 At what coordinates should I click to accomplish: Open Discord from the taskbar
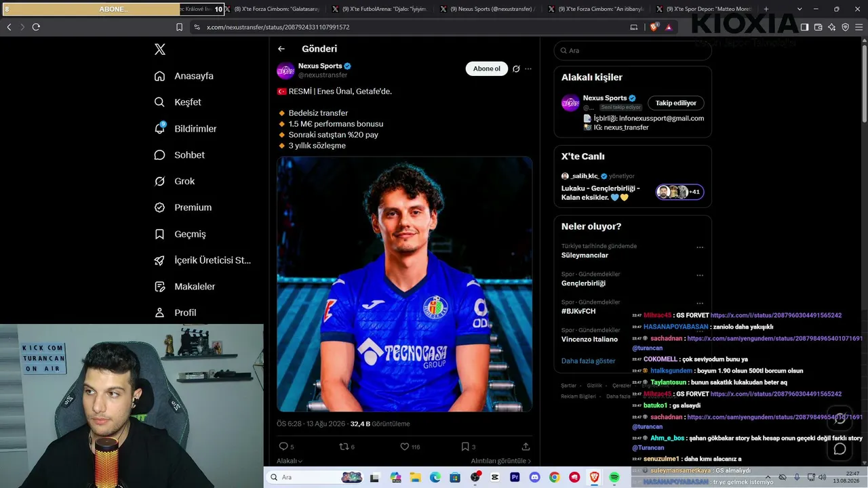[x=534, y=477]
